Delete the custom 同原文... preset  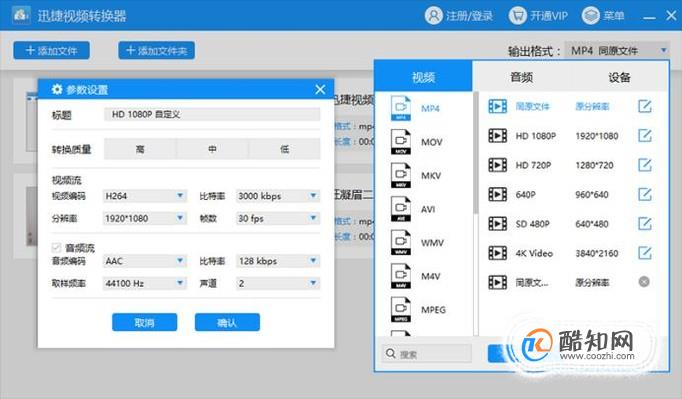pos(644,282)
